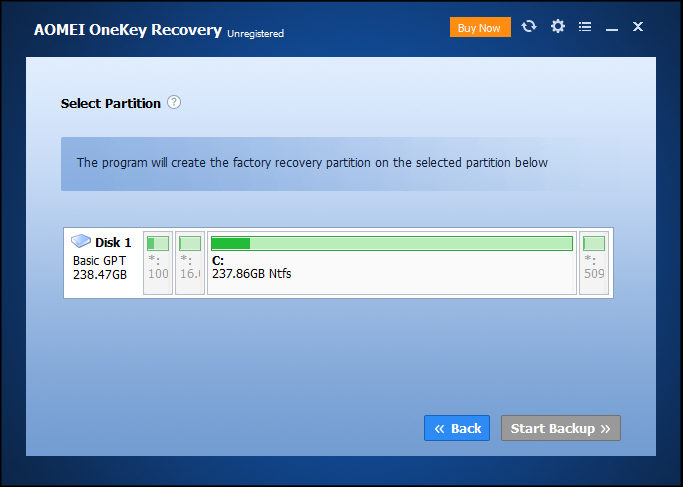This screenshot has height=487, width=683.
Task: Click the Unregistered label in title
Action: pyautogui.click(x=256, y=34)
